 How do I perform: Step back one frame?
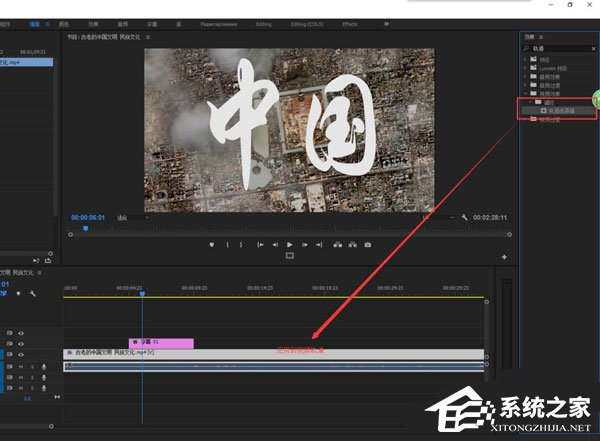[275, 245]
